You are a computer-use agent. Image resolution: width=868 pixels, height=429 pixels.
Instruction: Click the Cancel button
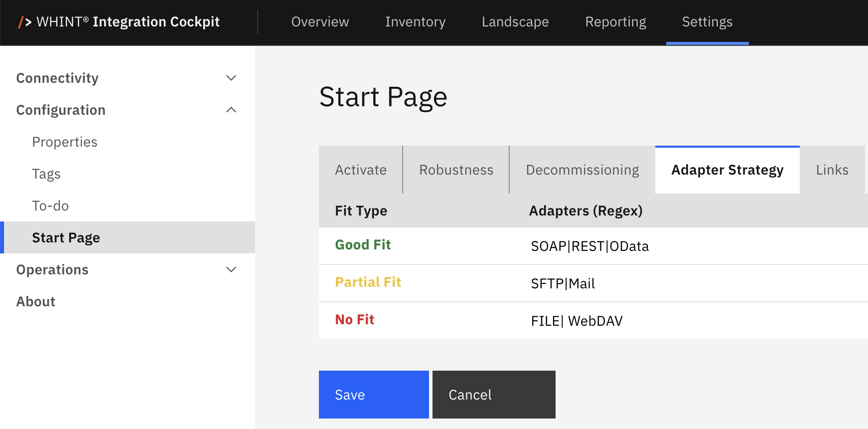tap(494, 395)
